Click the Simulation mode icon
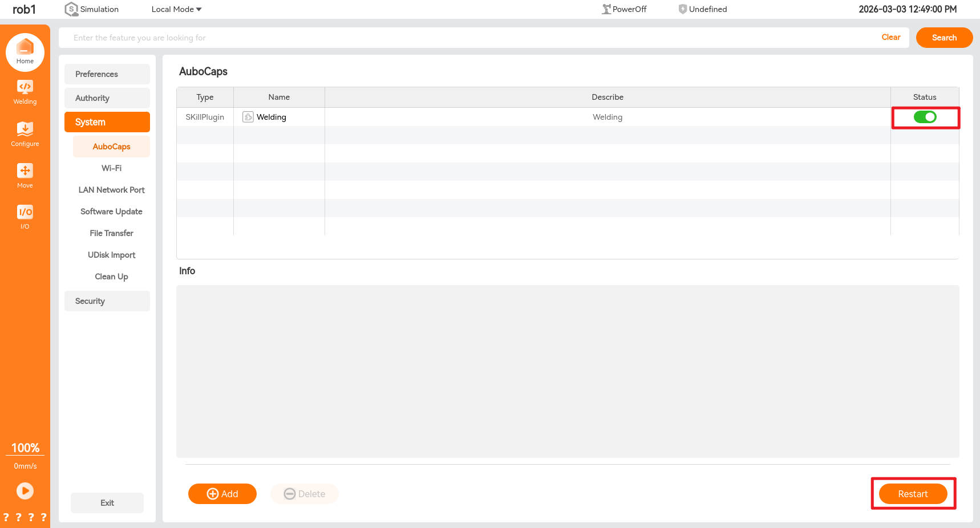The width and height of the screenshot is (980, 528). [71, 9]
